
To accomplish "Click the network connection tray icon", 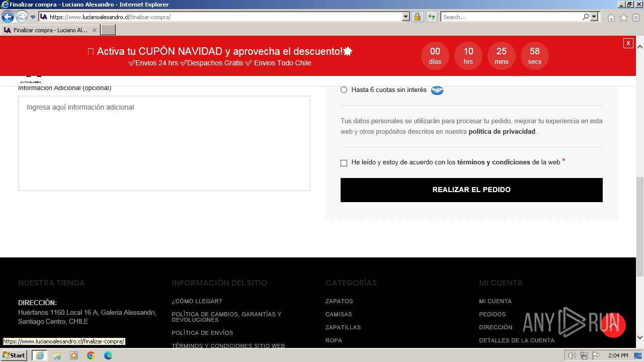I will tap(584, 356).
